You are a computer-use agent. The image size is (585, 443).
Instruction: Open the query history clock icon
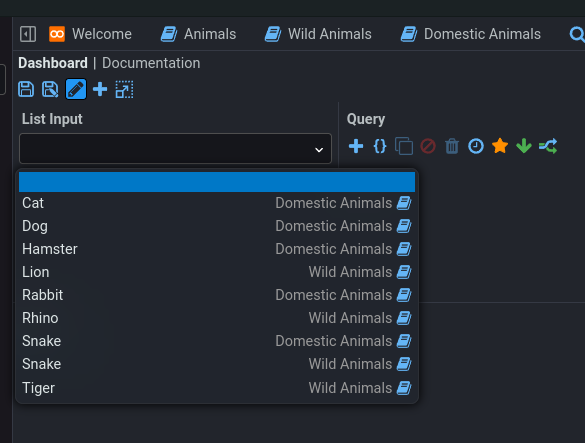[476, 146]
